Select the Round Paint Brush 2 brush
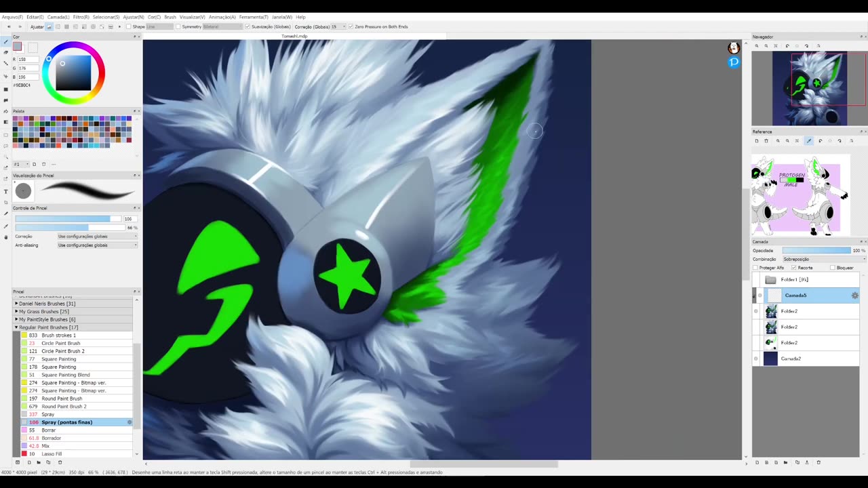The height and width of the screenshot is (488, 868). 76,407
